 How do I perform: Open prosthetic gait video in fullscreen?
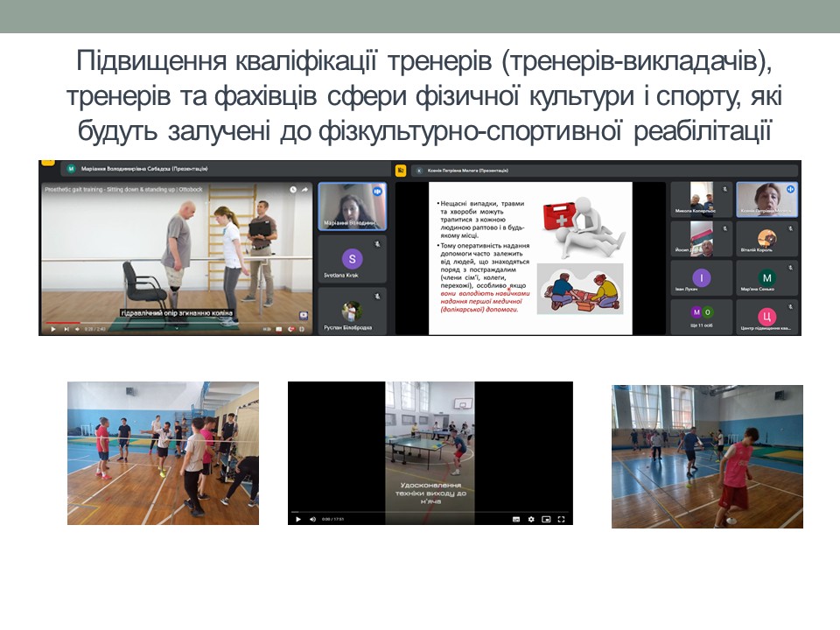[303, 329]
